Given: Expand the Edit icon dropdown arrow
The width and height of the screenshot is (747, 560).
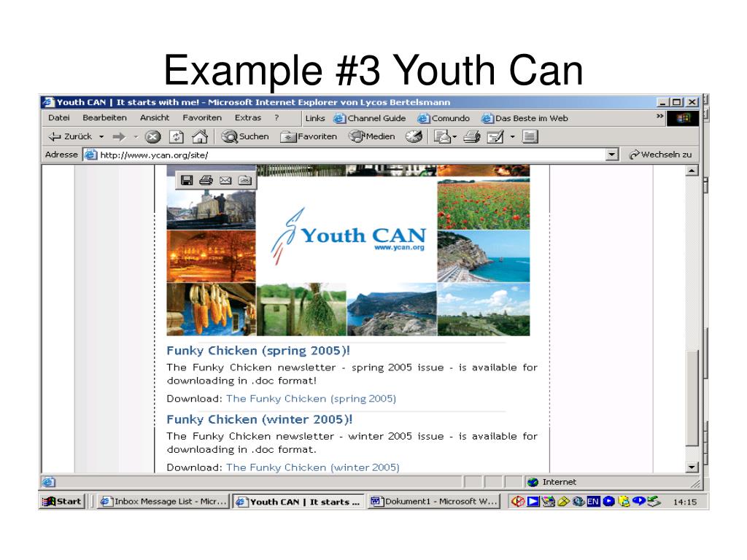Looking at the screenshot, I should [x=513, y=137].
